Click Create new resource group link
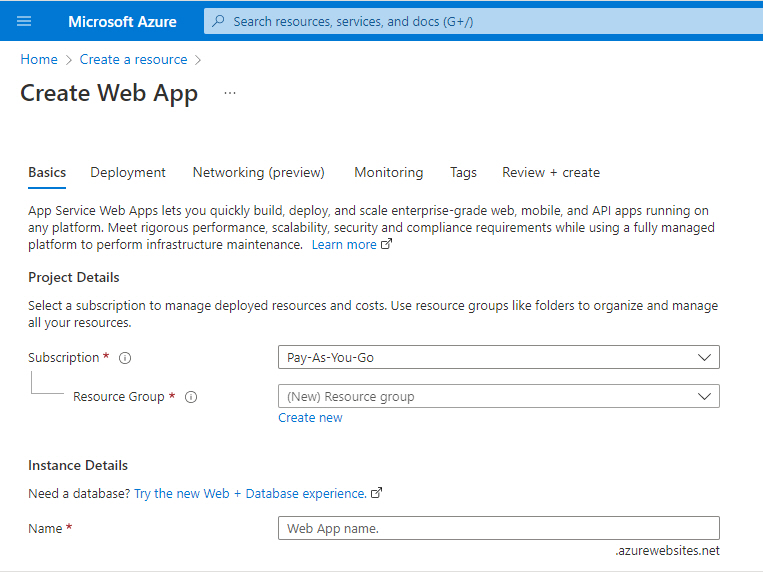The image size is (763, 572). 310,418
